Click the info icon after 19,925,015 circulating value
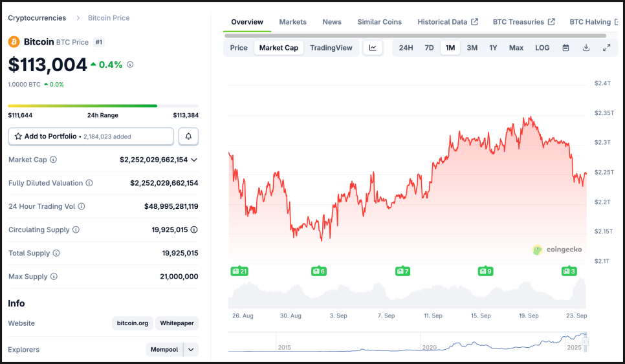This screenshot has height=364, width=625. click(194, 230)
